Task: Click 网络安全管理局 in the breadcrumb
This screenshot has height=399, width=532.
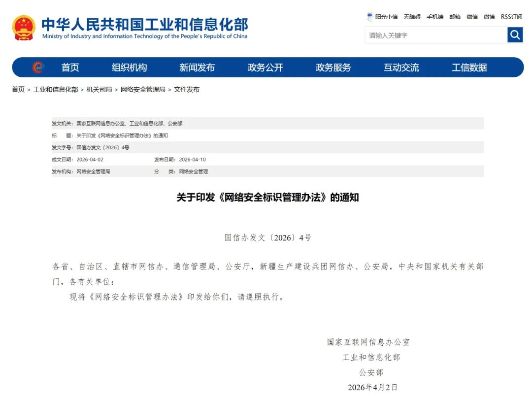Action: 143,90
